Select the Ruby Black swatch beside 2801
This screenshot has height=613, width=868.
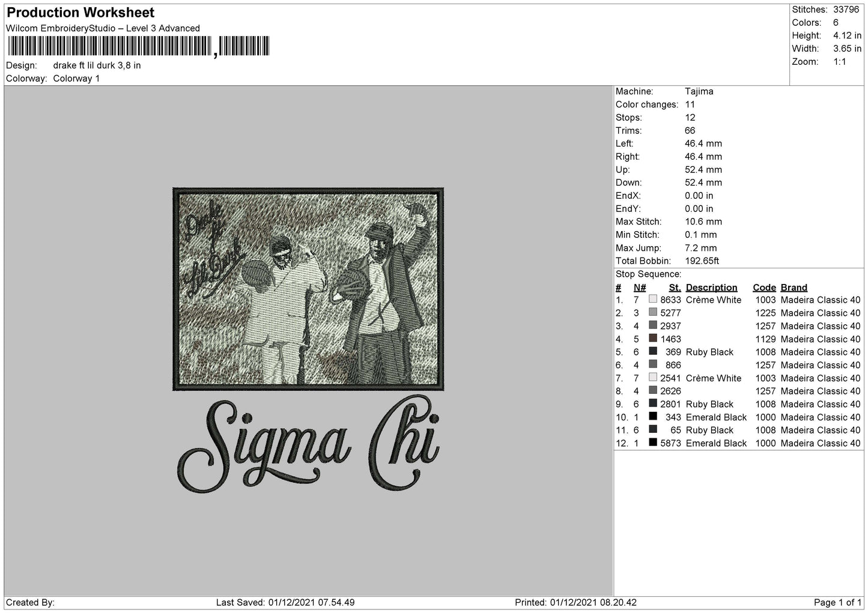(x=653, y=404)
